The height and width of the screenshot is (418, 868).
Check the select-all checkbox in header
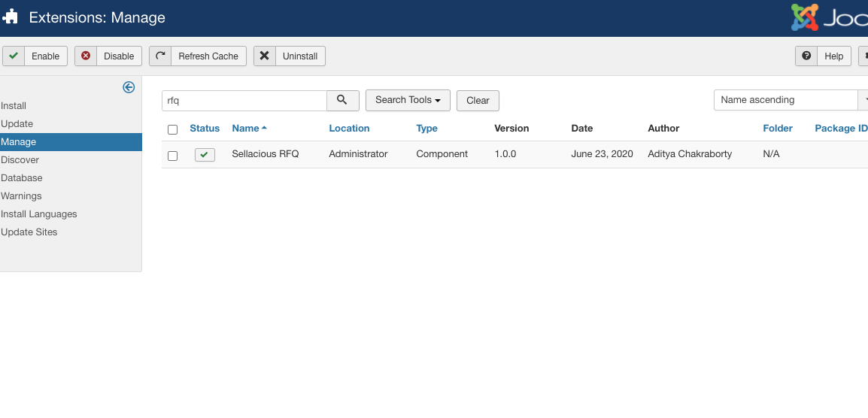[173, 129]
